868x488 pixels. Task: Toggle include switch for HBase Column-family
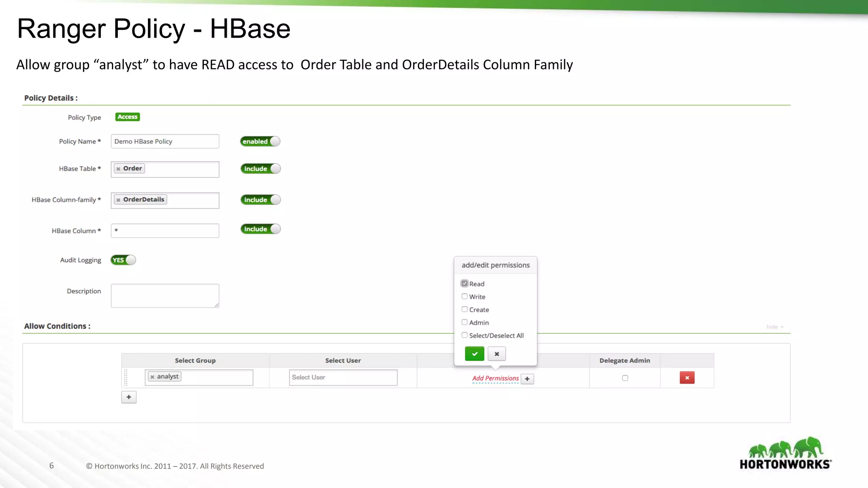click(x=261, y=200)
